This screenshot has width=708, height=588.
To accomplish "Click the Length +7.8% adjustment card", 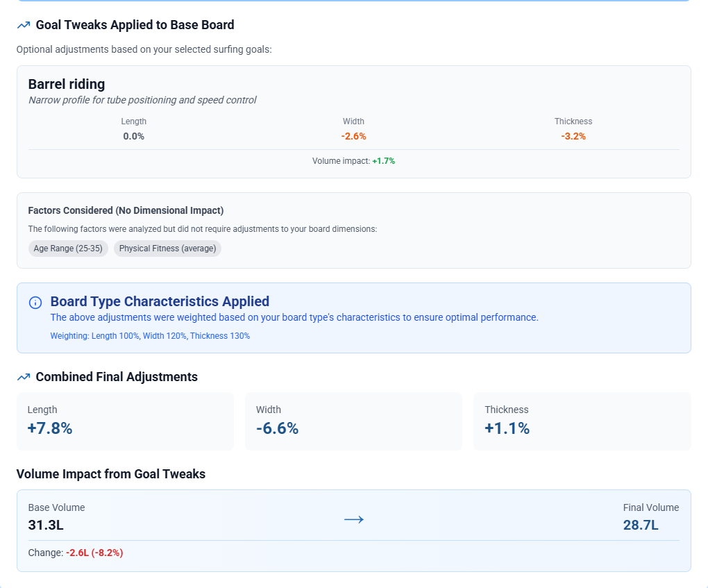I will 125,421.
